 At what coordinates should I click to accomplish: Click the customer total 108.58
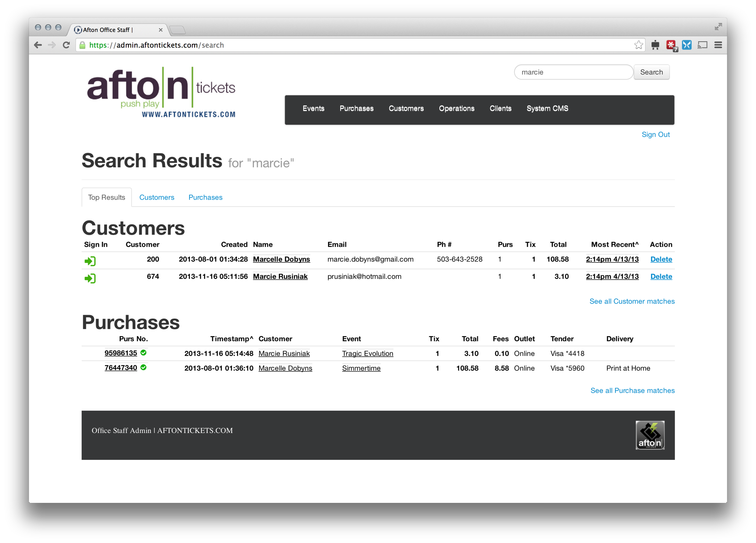coord(557,259)
